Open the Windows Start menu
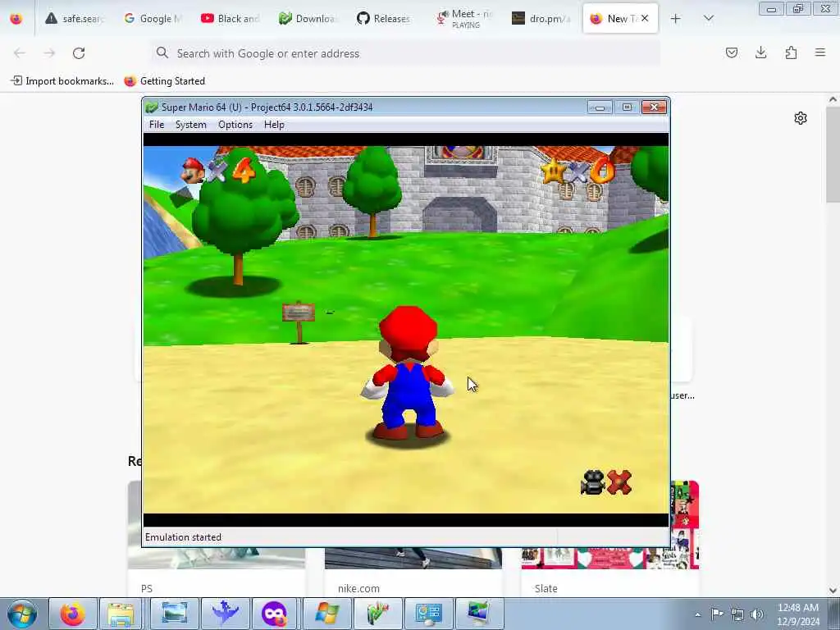Image resolution: width=840 pixels, height=630 pixels. pyautogui.click(x=21, y=614)
